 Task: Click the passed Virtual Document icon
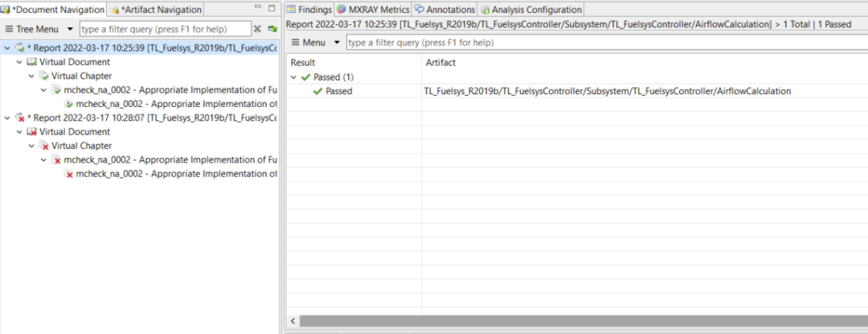(32, 62)
